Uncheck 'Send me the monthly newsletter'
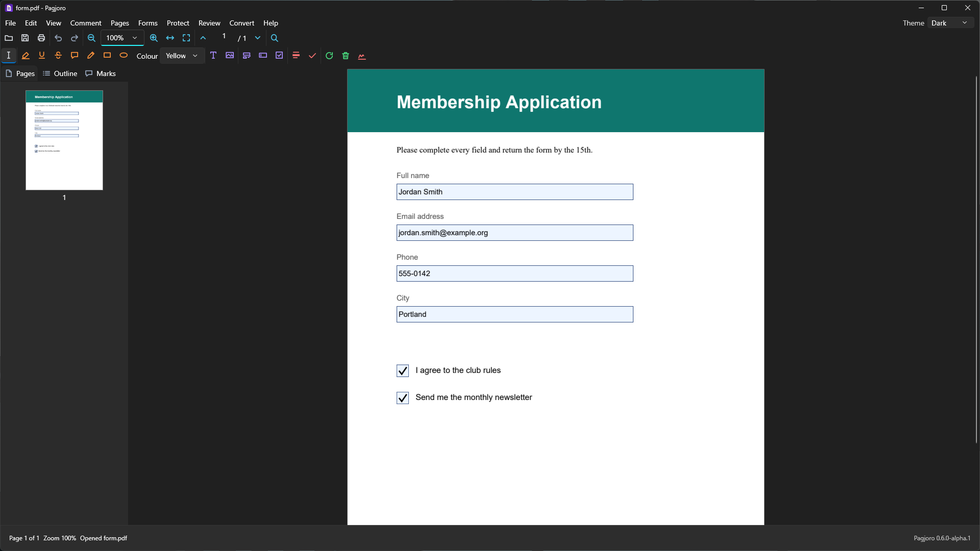Viewport: 980px width, 551px height. pyautogui.click(x=403, y=398)
